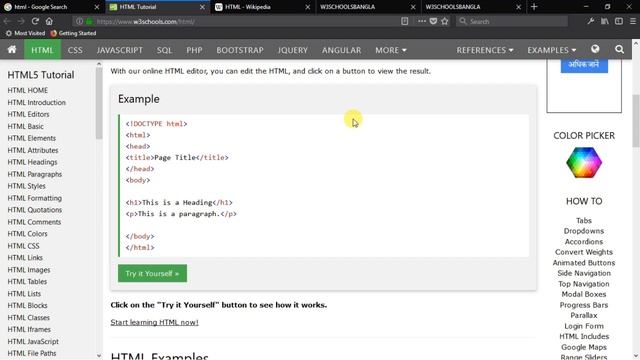Open the ANGULAR navigation item

point(342,50)
